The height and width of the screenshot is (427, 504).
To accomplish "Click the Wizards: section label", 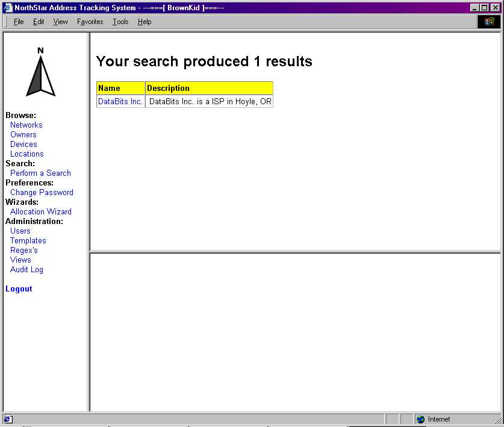I will pyautogui.click(x=22, y=202).
